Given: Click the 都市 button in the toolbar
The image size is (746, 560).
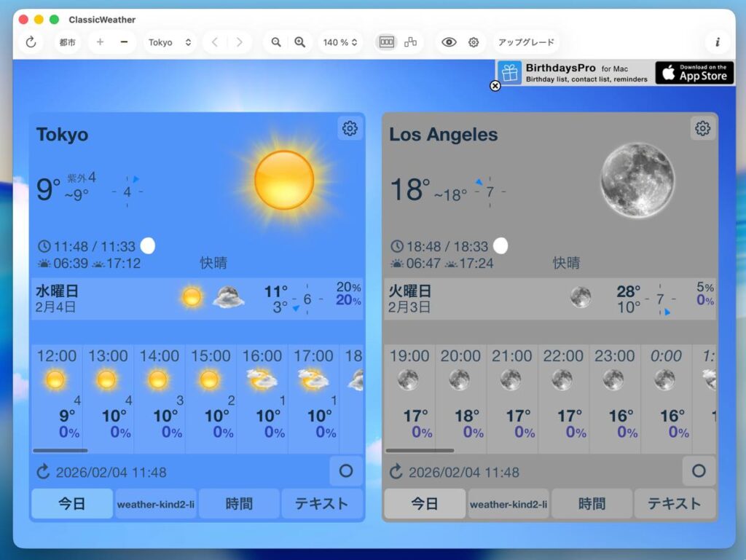Looking at the screenshot, I should [68, 42].
